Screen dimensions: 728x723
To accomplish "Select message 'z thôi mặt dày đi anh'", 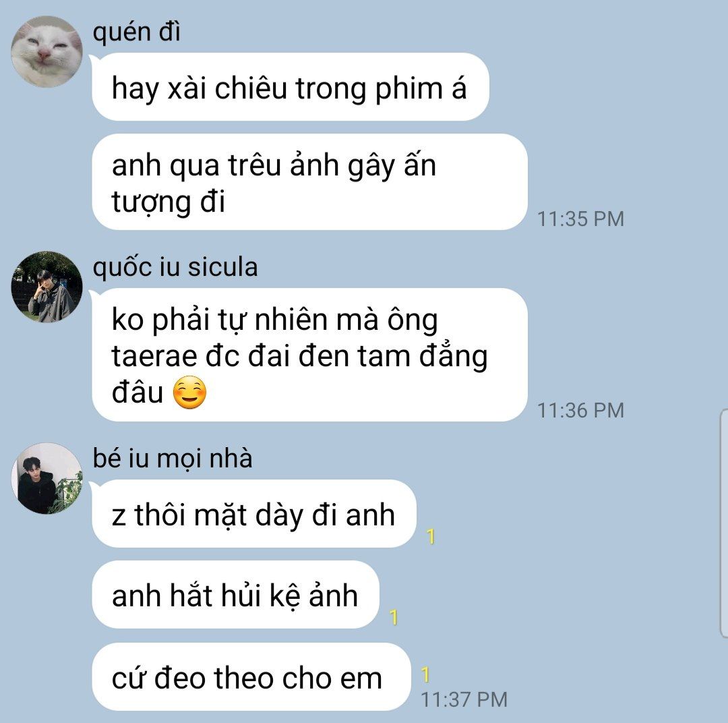I will point(254,513).
